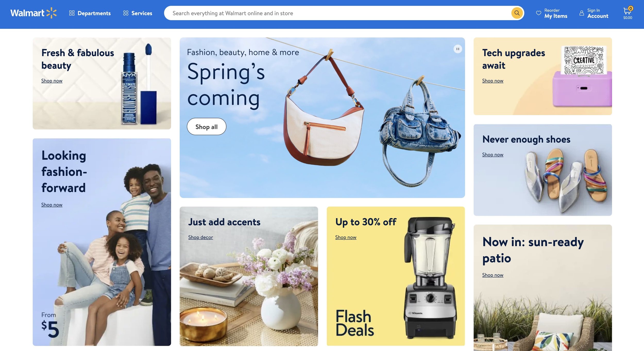Screen dimensions: 644x351
Task: Open the shopping cart icon
Action: click(628, 11)
